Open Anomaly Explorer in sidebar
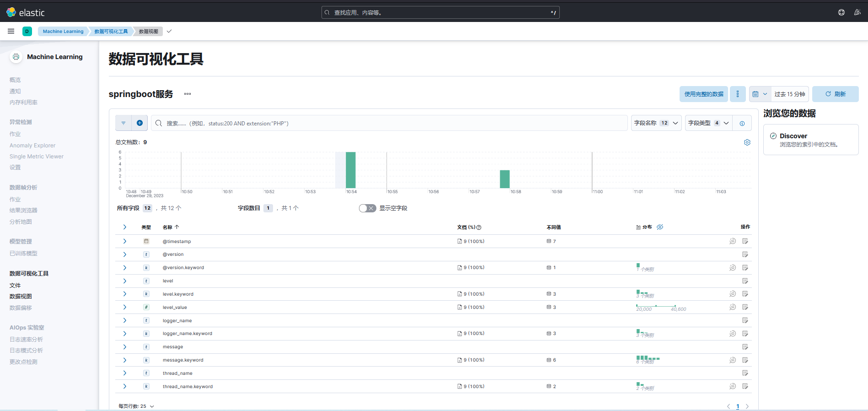The width and height of the screenshot is (868, 411). pyautogui.click(x=32, y=146)
